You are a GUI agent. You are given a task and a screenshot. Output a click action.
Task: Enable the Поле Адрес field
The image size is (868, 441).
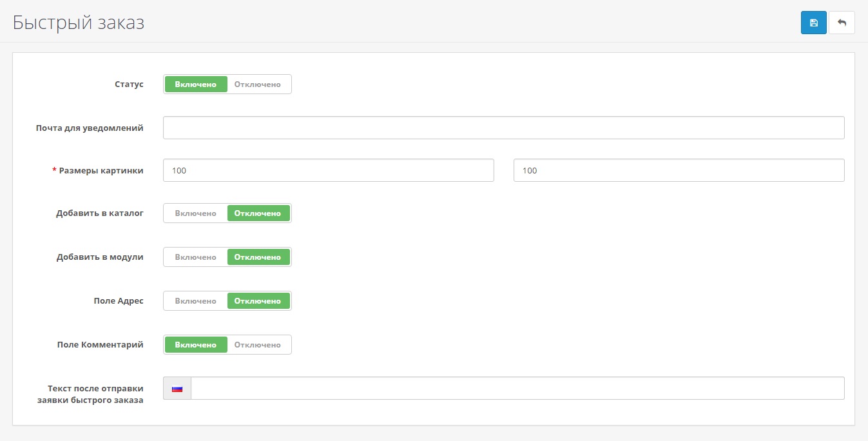(196, 301)
